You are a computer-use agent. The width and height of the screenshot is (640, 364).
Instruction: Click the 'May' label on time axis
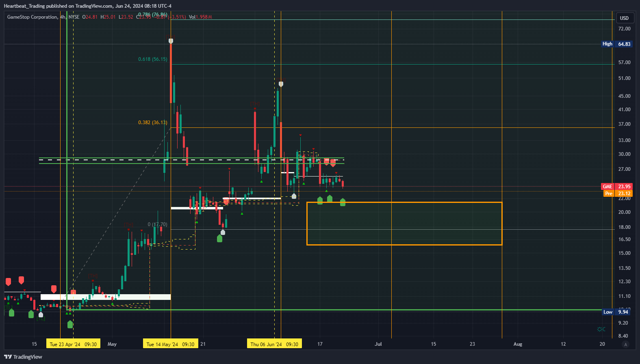point(112,344)
